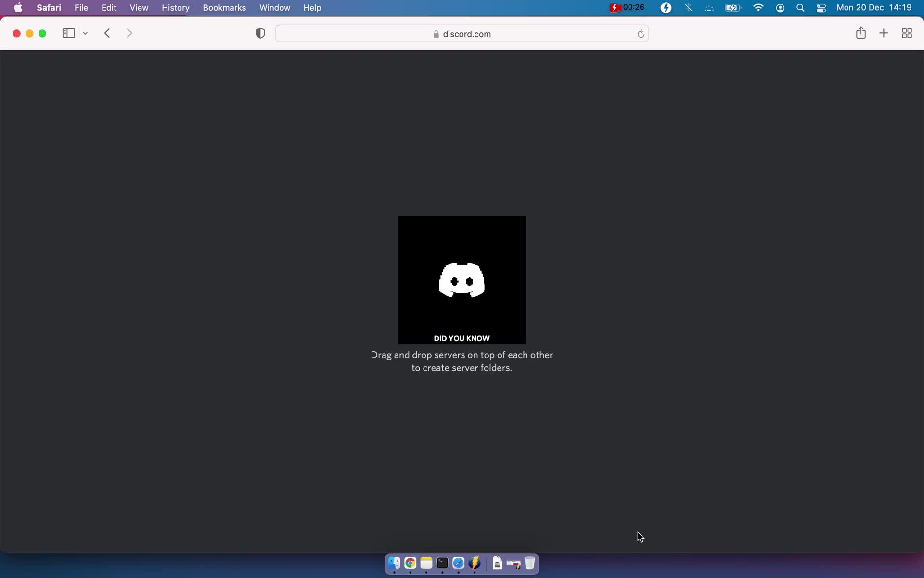Open the lightning bolt menu bar app
The height and width of the screenshot is (578, 924).
[x=666, y=8]
